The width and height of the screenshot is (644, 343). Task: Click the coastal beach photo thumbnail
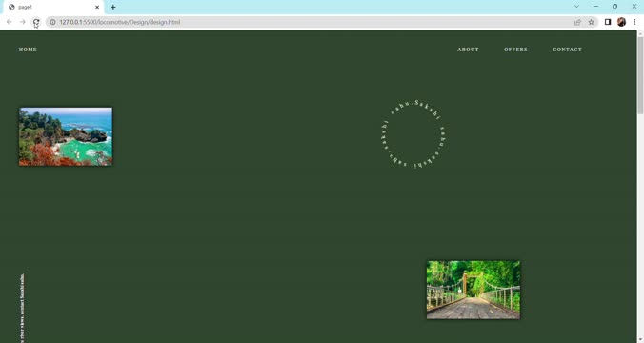click(x=66, y=137)
